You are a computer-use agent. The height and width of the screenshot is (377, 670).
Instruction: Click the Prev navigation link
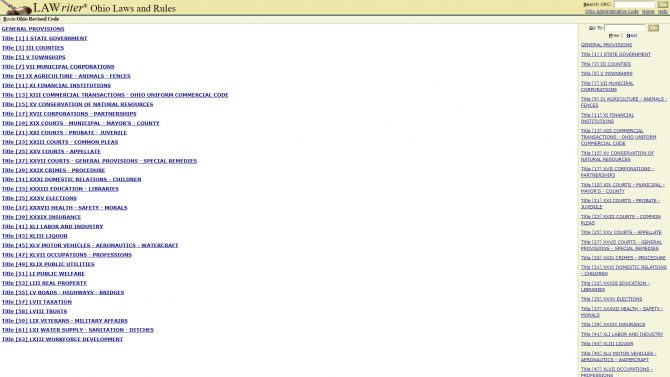[614, 35]
